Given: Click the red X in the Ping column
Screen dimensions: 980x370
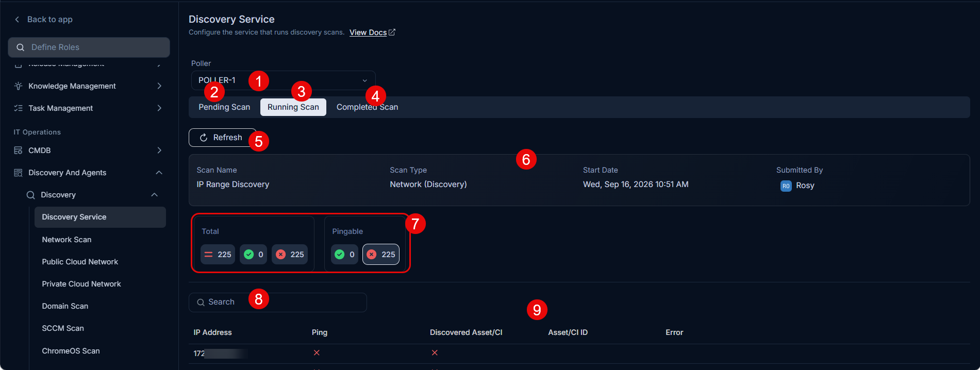Looking at the screenshot, I should coord(317,352).
